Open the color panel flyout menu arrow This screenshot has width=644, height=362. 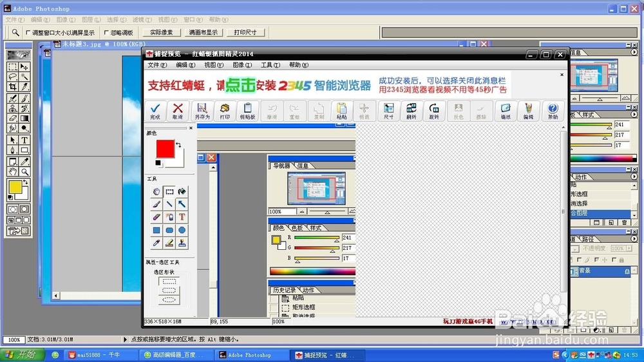634,115
